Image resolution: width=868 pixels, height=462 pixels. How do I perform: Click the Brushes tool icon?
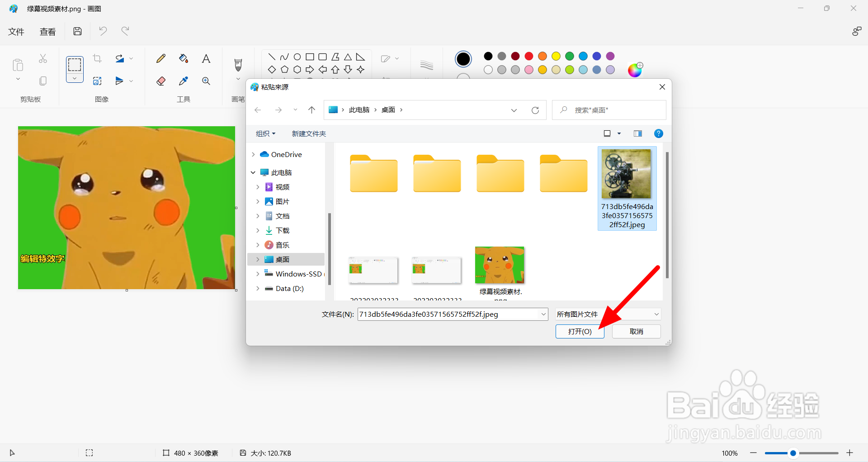click(238, 65)
